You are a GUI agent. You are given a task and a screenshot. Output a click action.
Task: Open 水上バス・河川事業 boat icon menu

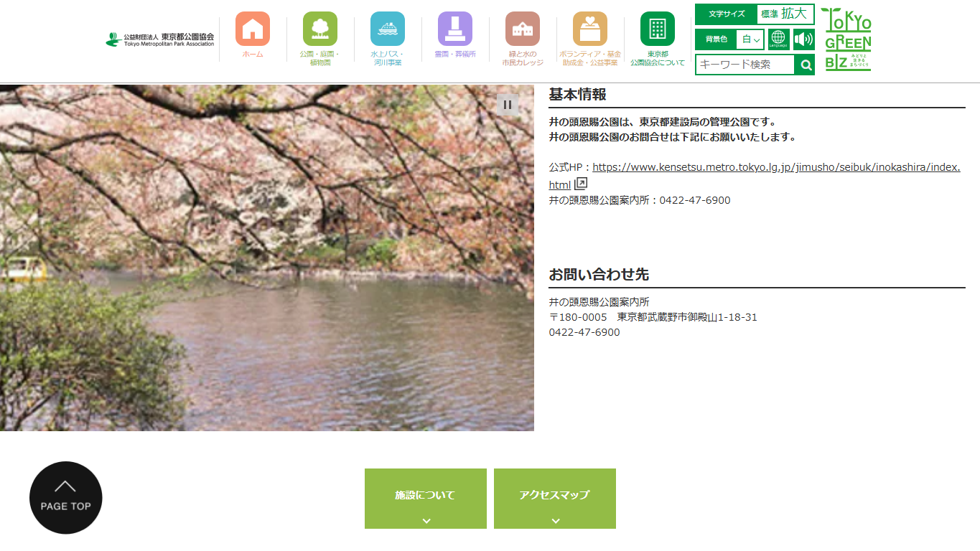coord(388,29)
